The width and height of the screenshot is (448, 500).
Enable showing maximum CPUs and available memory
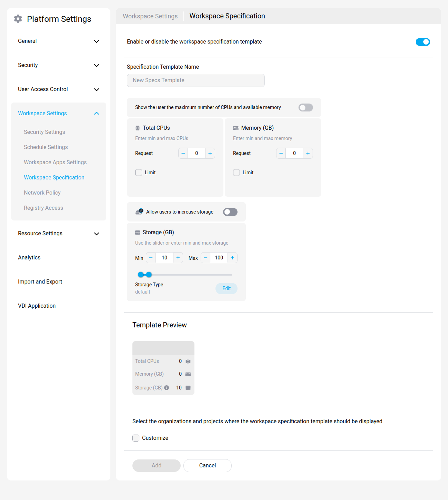[x=305, y=107]
